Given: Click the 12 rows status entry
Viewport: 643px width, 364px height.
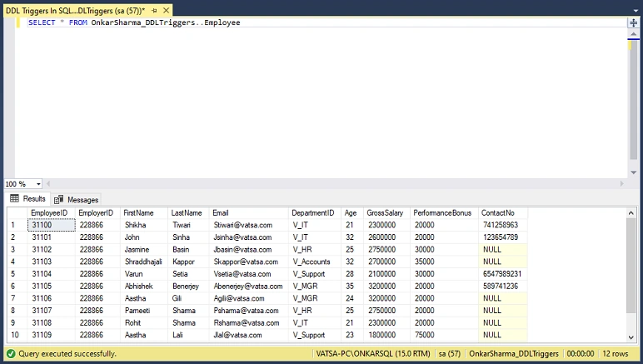Looking at the screenshot, I should click(616, 354).
